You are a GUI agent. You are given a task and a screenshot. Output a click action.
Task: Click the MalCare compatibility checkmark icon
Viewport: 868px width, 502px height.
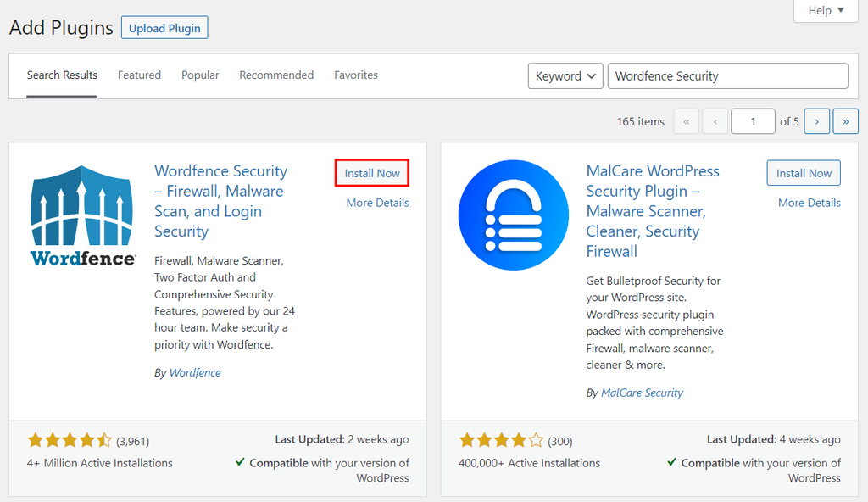point(671,461)
